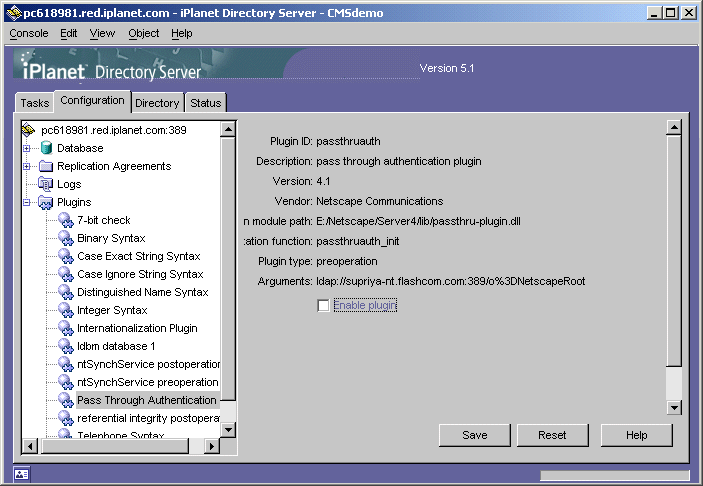The image size is (703, 486).
Task: Click the Replication Agreements folder icon
Action: [46, 166]
